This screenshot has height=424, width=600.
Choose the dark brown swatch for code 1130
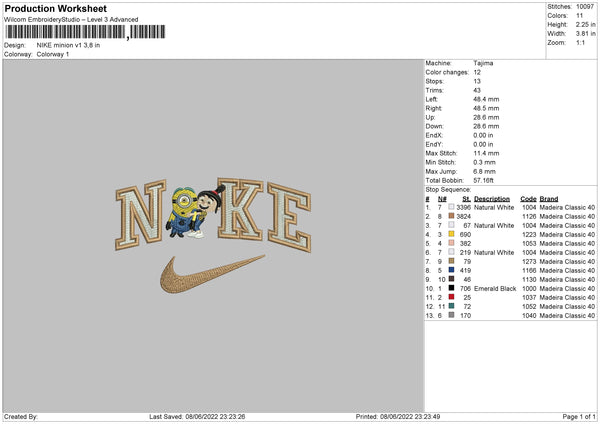point(452,279)
